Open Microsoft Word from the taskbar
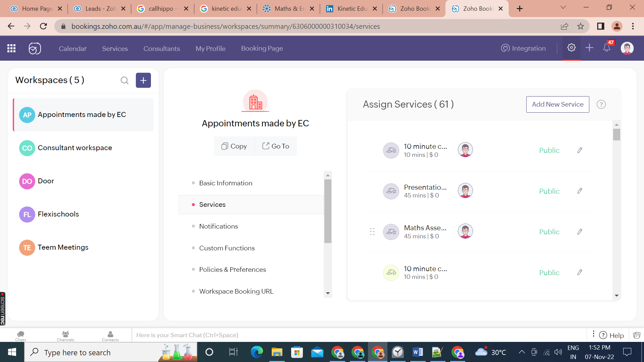The height and width of the screenshot is (362, 644). coord(418,352)
